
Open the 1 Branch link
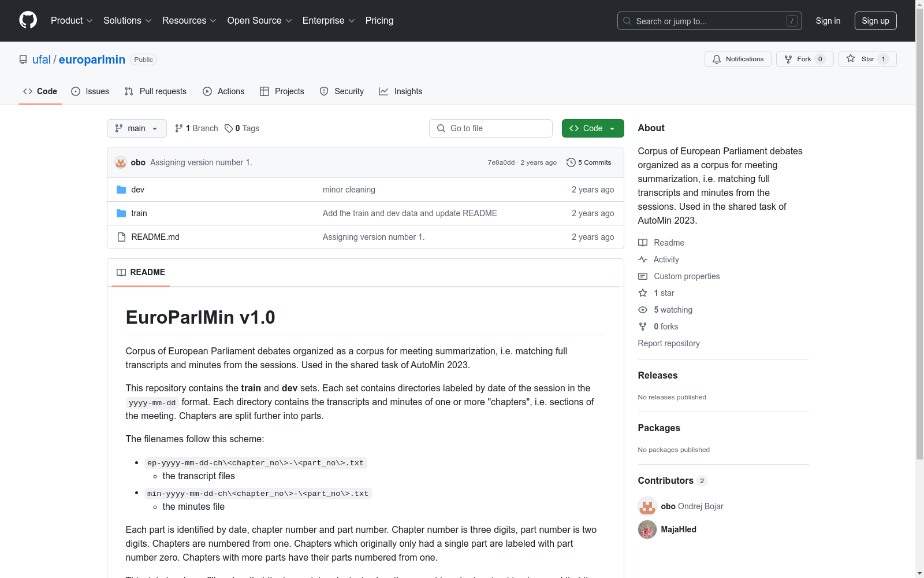196,128
